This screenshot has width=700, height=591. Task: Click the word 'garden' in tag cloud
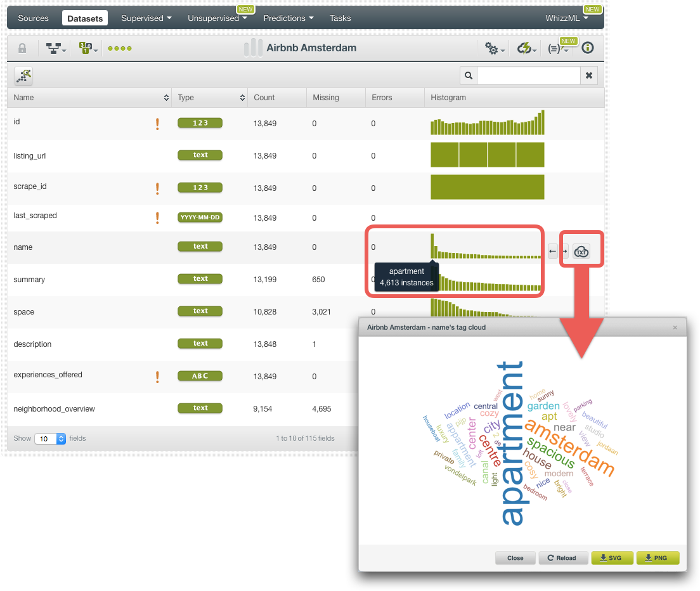tap(543, 406)
